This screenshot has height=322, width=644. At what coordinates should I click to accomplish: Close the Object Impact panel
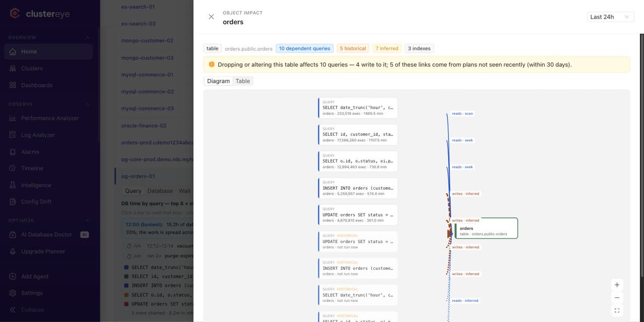211,17
